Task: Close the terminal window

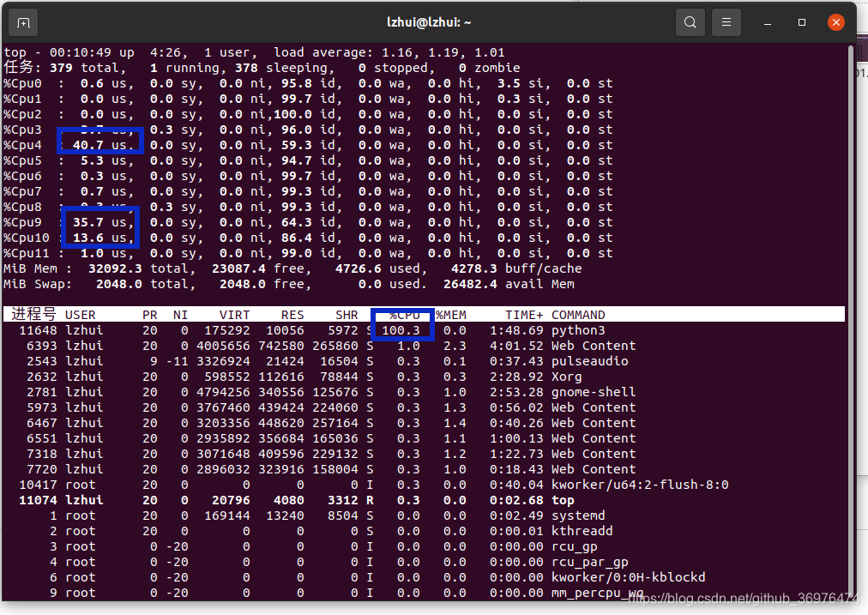Action: pos(836,22)
